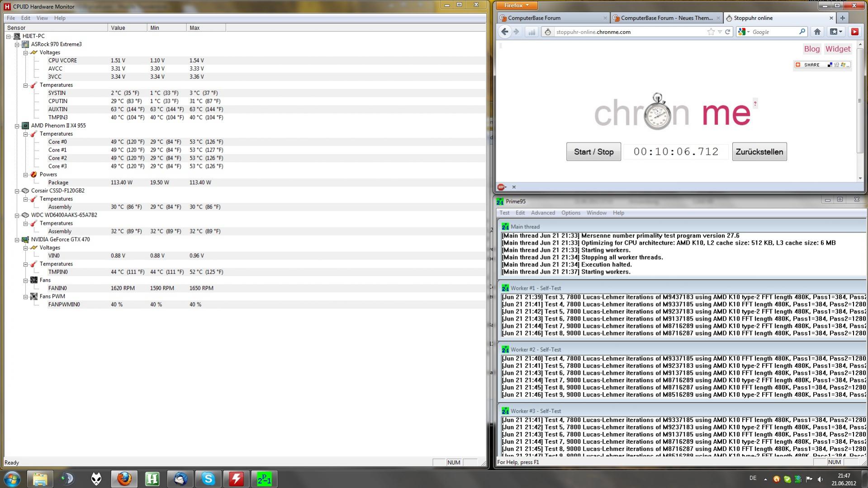Reload page with the refresh icon
The height and width of the screenshot is (488, 868).
click(728, 32)
